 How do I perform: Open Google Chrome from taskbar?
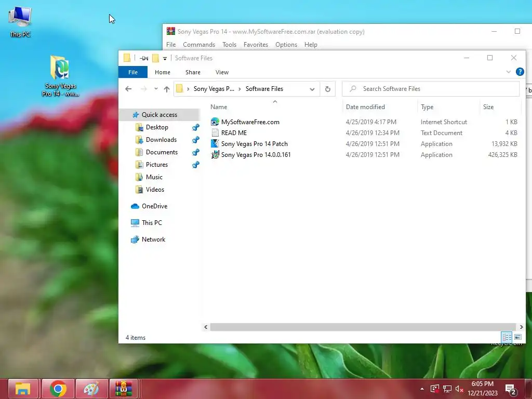click(x=58, y=389)
